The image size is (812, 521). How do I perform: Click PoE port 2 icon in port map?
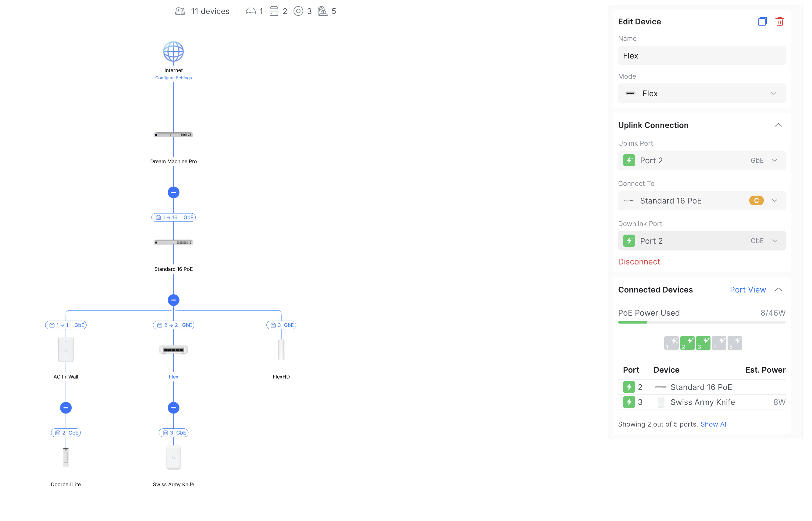point(687,343)
